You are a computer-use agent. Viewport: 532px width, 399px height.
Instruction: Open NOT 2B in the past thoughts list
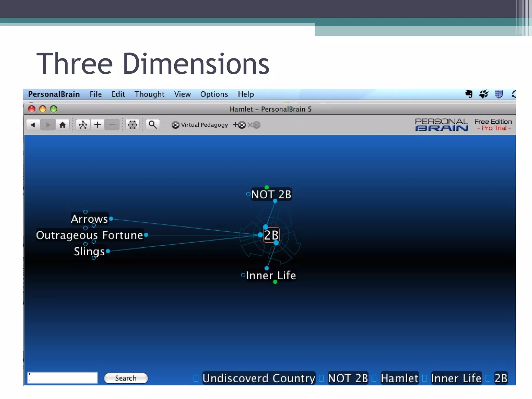click(x=348, y=378)
